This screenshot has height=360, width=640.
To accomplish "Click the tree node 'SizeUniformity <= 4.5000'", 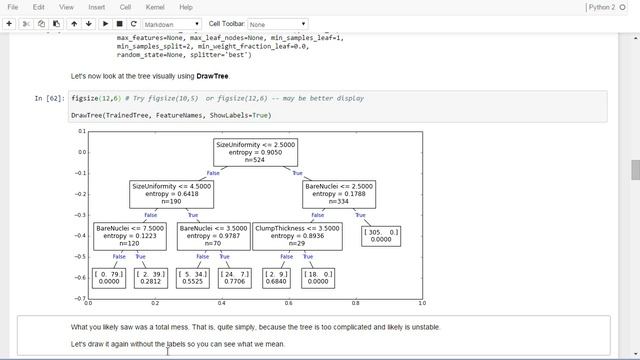I will (171, 194).
